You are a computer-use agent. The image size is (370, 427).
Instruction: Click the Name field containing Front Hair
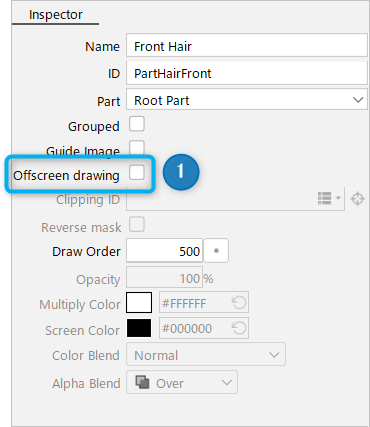click(x=247, y=46)
